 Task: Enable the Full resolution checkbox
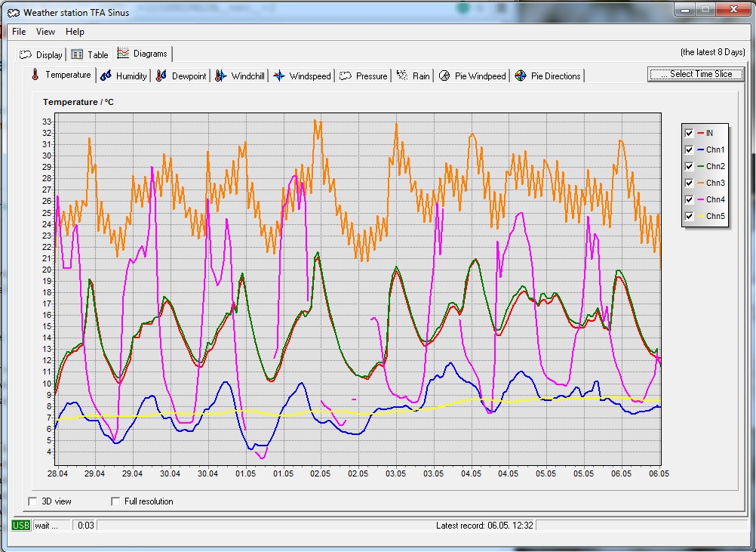coord(115,501)
